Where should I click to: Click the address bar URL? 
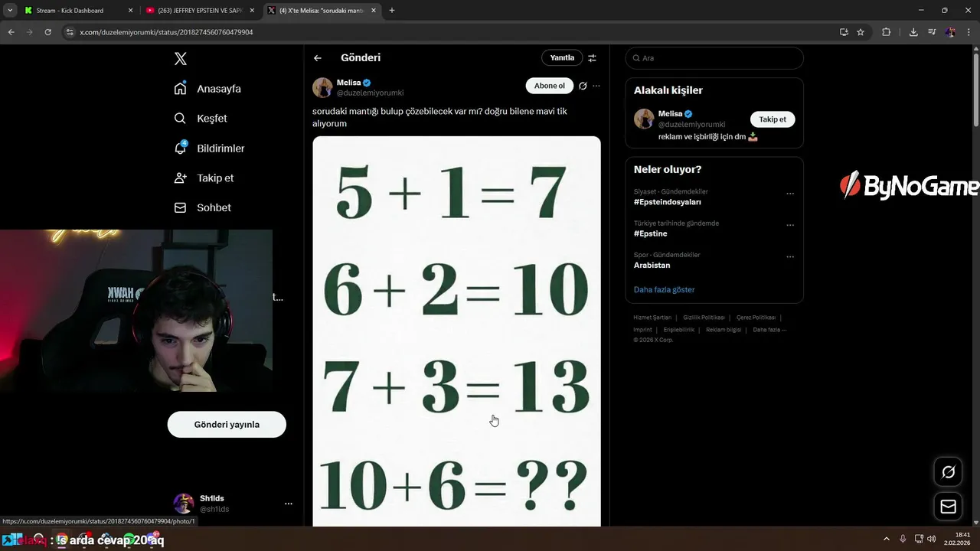166,32
